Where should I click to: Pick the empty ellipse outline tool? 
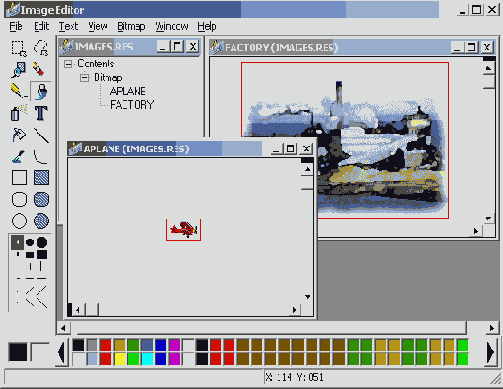(x=19, y=221)
